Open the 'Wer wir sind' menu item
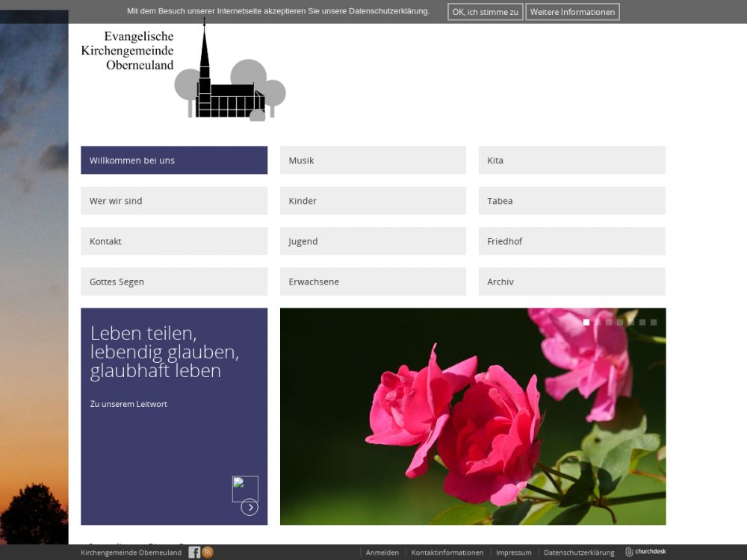The height and width of the screenshot is (560, 747). (x=174, y=201)
